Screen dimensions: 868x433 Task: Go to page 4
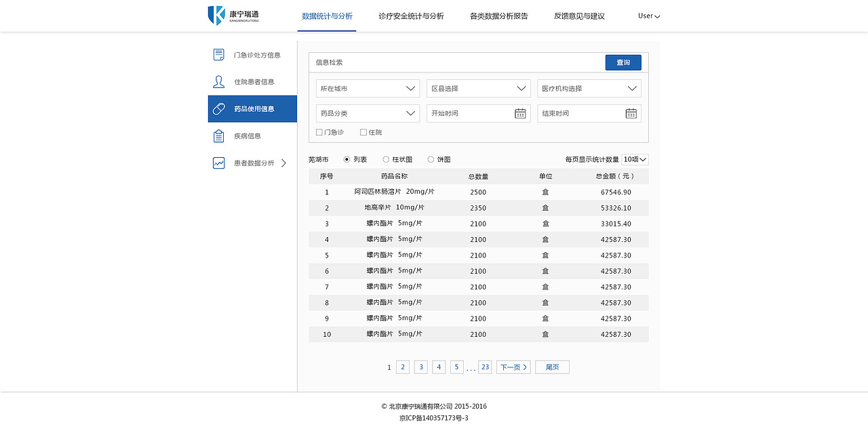pyautogui.click(x=439, y=367)
